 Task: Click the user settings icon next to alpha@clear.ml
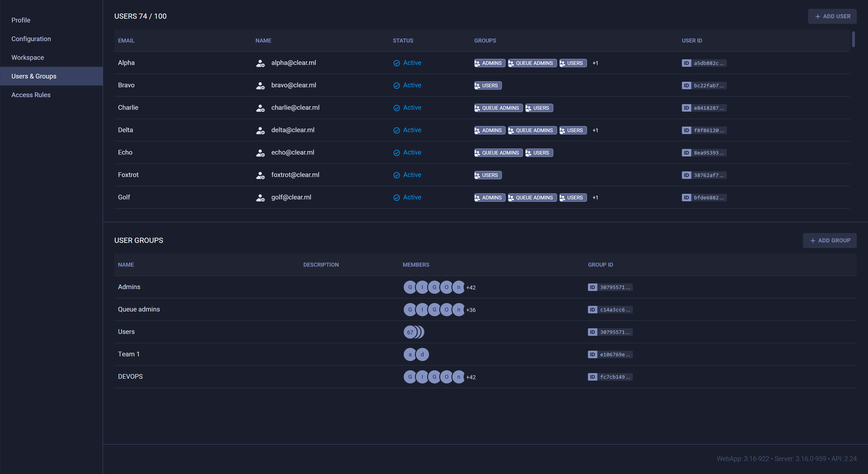[260, 63]
